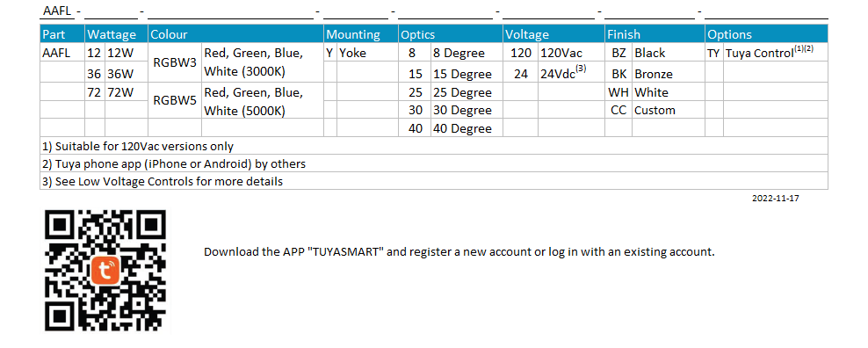This screenshot has width=868, height=348.
Task: Click the 2022-11-17 date stamp
Action: coord(775,198)
